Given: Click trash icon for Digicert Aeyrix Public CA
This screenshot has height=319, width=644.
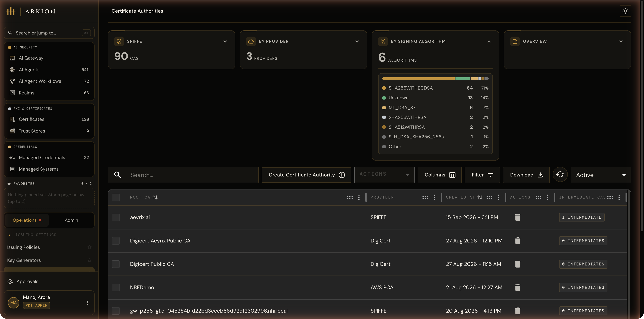Looking at the screenshot, I should tap(517, 241).
